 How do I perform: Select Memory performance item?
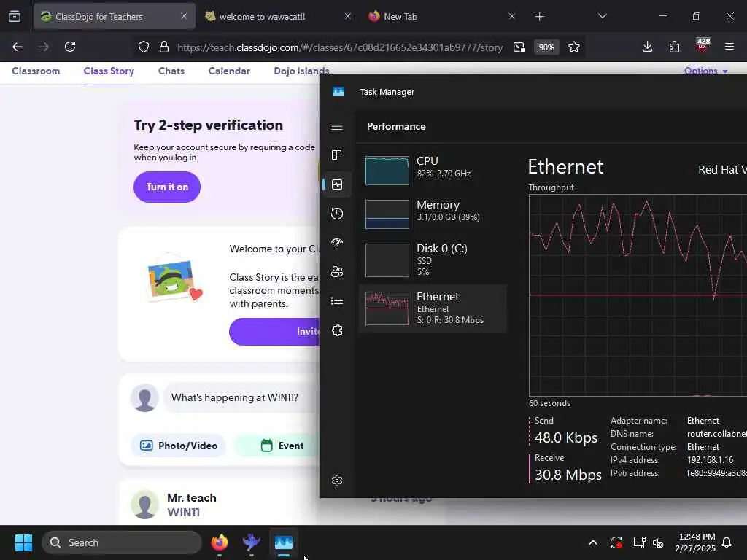point(433,214)
